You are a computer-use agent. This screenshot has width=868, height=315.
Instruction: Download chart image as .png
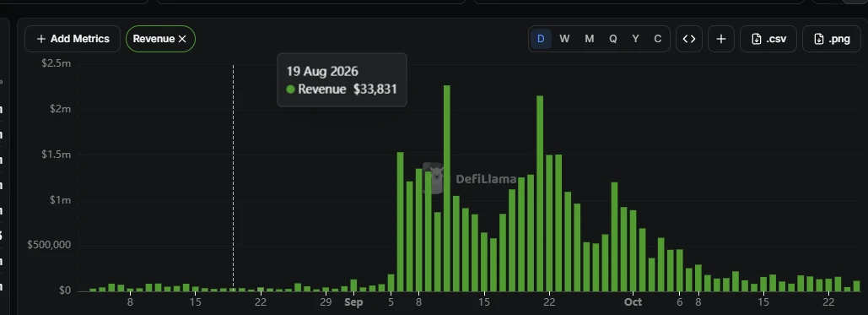click(x=832, y=39)
